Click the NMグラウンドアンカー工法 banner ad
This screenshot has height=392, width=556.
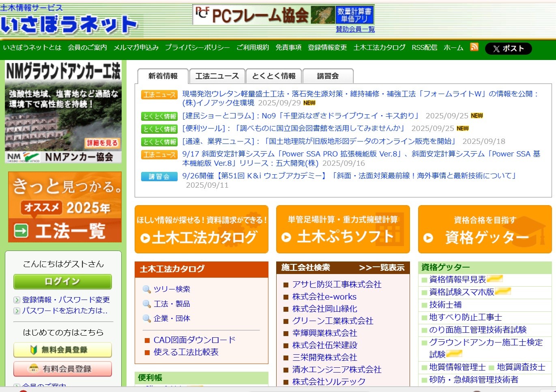point(63,112)
